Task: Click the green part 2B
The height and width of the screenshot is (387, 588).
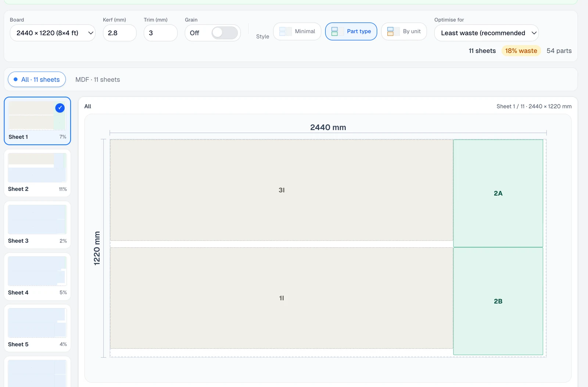Action: point(498,301)
